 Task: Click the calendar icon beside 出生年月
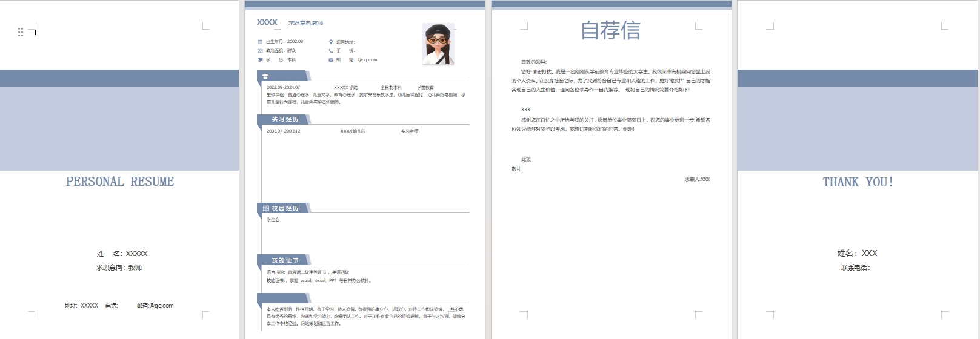click(x=260, y=42)
